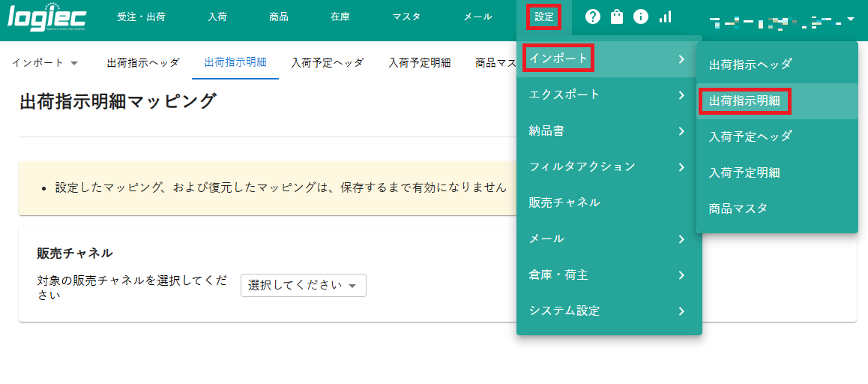Viewport: 868px width, 384px height.
Task: Open the 入荷 menu
Action: click(217, 17)
